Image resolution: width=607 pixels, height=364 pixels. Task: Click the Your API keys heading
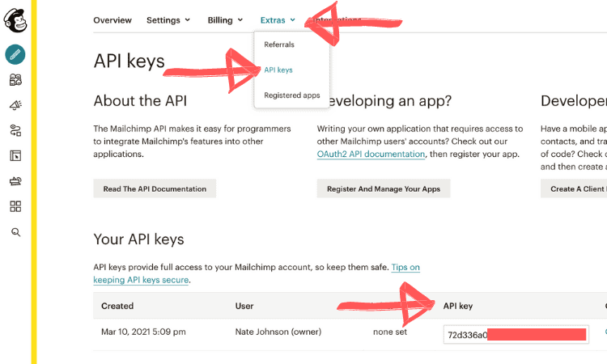pos(138,239)
